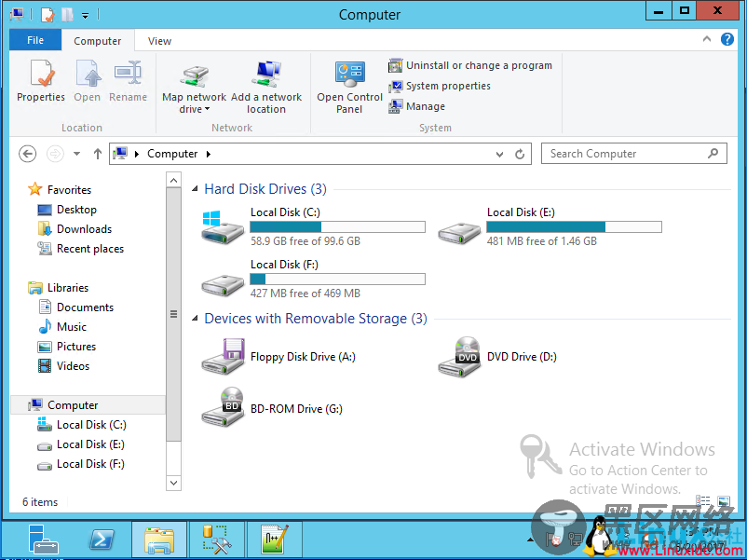The width and height of the screenshot is (747, 560).
Task: Expand the chevron after Computer in address bar
Action: [209, 154]
